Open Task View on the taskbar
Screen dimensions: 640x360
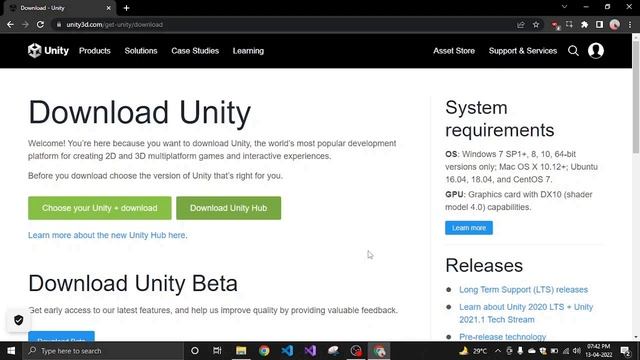(217, 351)
